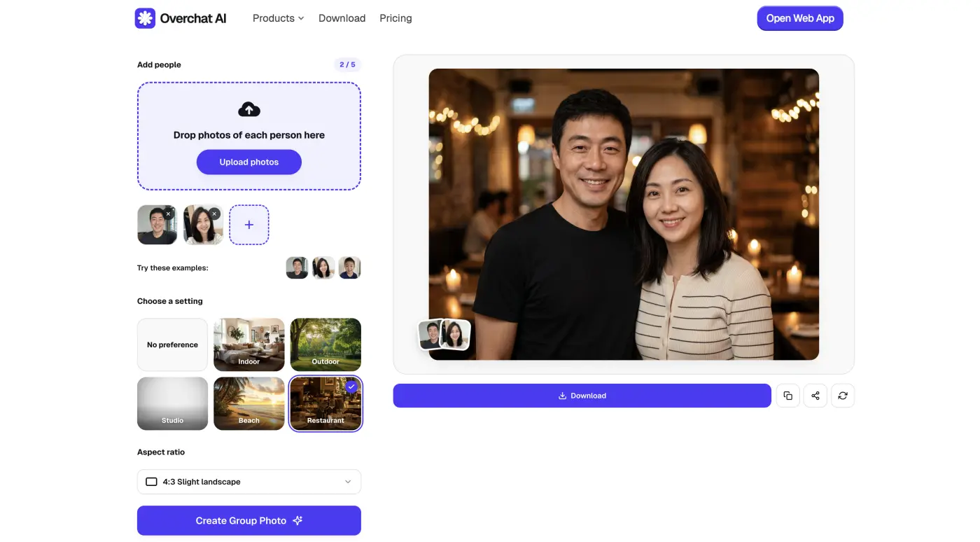Click the share icon beside Download
980x542 pixels.
(815, 396)
